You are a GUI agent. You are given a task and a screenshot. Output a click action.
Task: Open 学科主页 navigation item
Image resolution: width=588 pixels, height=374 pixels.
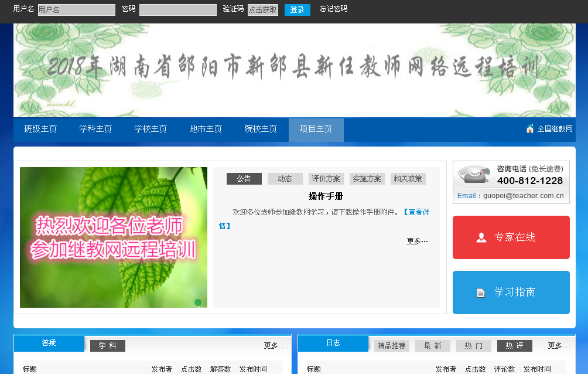(x=95, y=129)
